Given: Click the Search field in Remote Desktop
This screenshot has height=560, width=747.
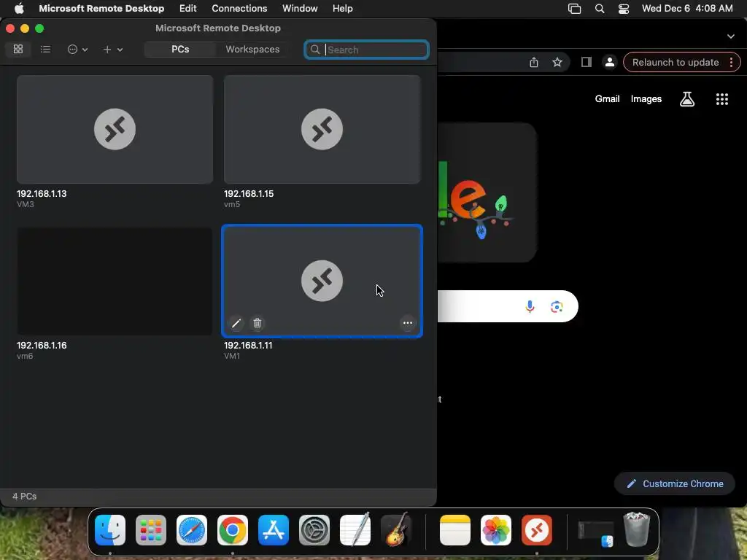Looking at the screenshot, I should (x=366, y=50).
